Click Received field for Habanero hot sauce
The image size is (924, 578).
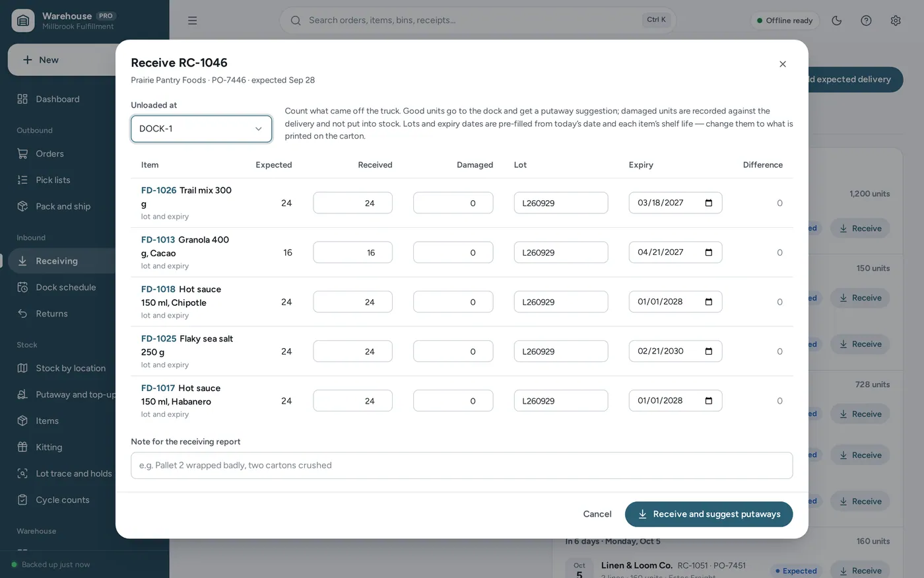[353, 401]
